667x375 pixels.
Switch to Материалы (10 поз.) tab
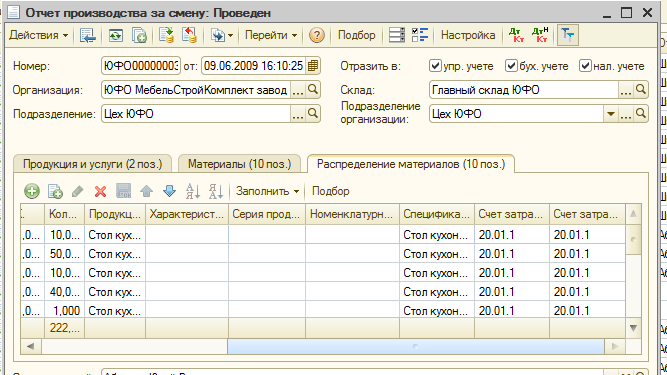click(239, 164)
